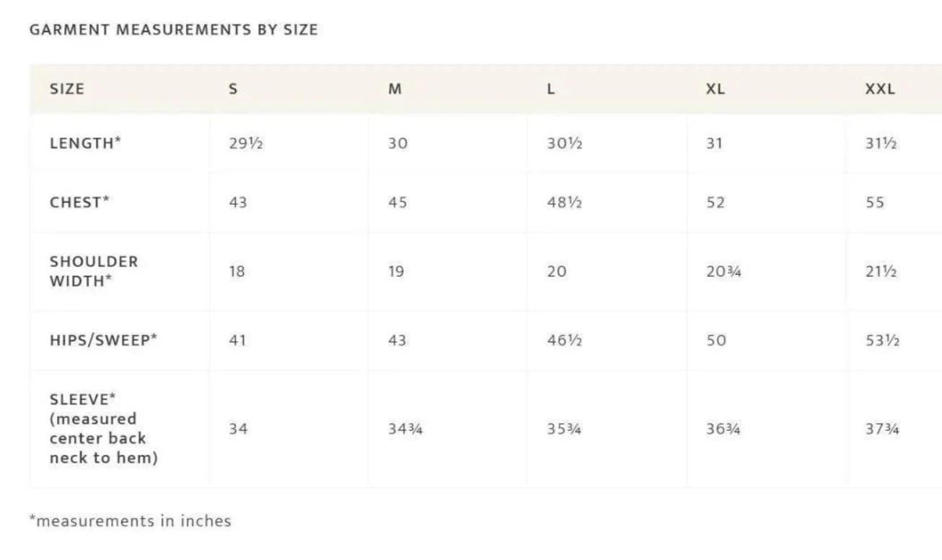This screenshot has width=942, height=560.
Task: Click the SLEEVE row label
Action: [x=104, y=428]
